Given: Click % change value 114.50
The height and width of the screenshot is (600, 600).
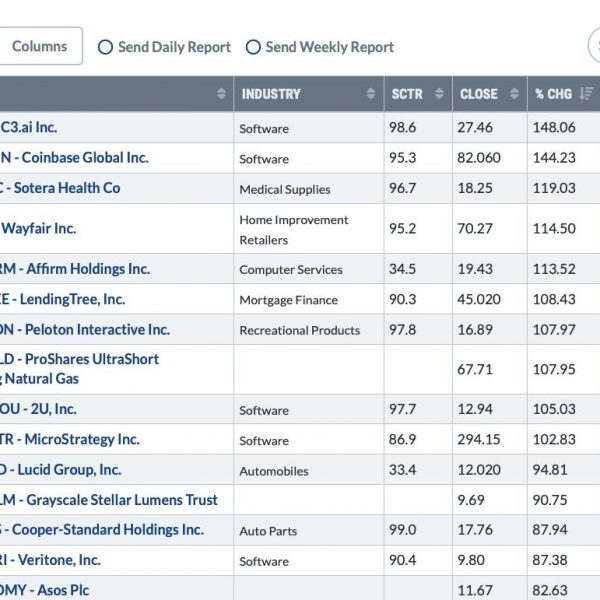Looking at the screenshot, I should point(554,228).
